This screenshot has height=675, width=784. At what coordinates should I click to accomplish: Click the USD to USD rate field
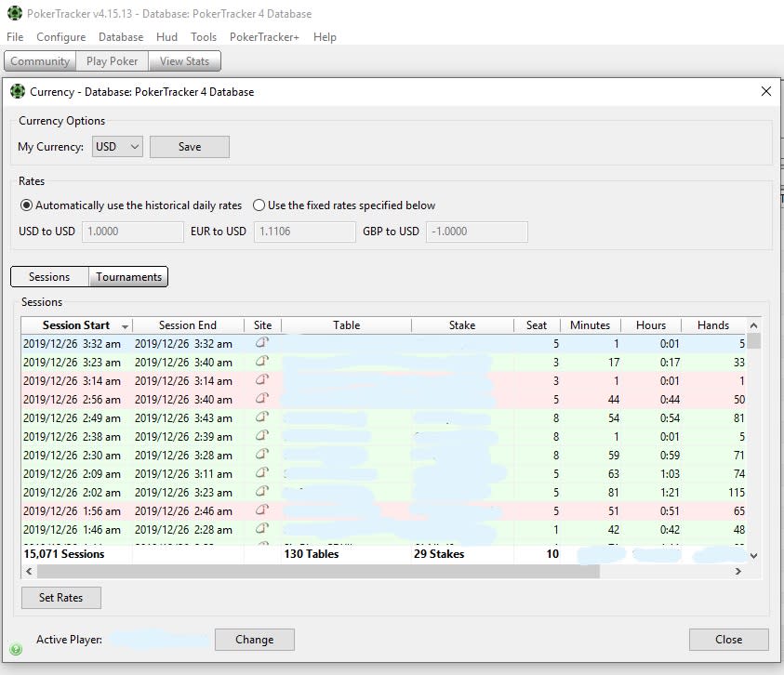coord(132,232)
